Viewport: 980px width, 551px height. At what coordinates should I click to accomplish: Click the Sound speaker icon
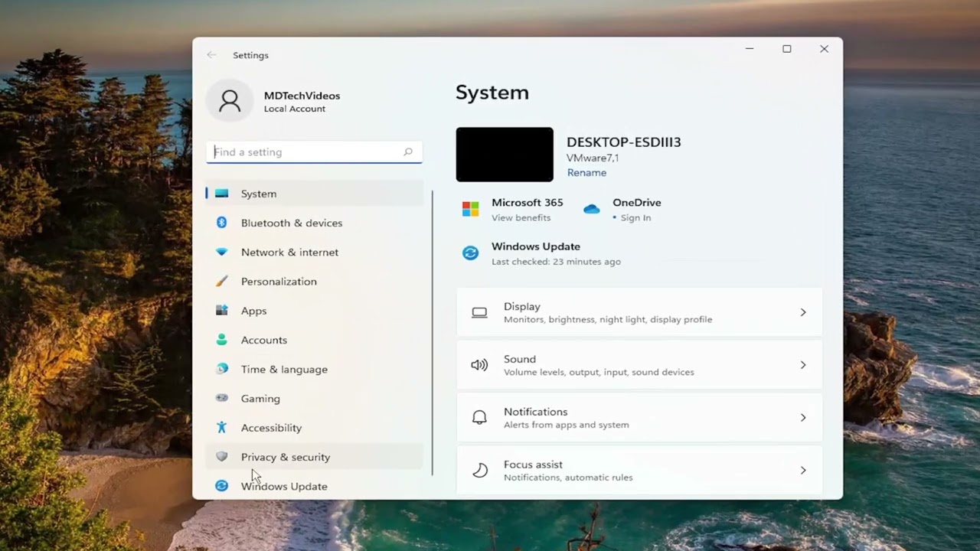click(479, 365)
